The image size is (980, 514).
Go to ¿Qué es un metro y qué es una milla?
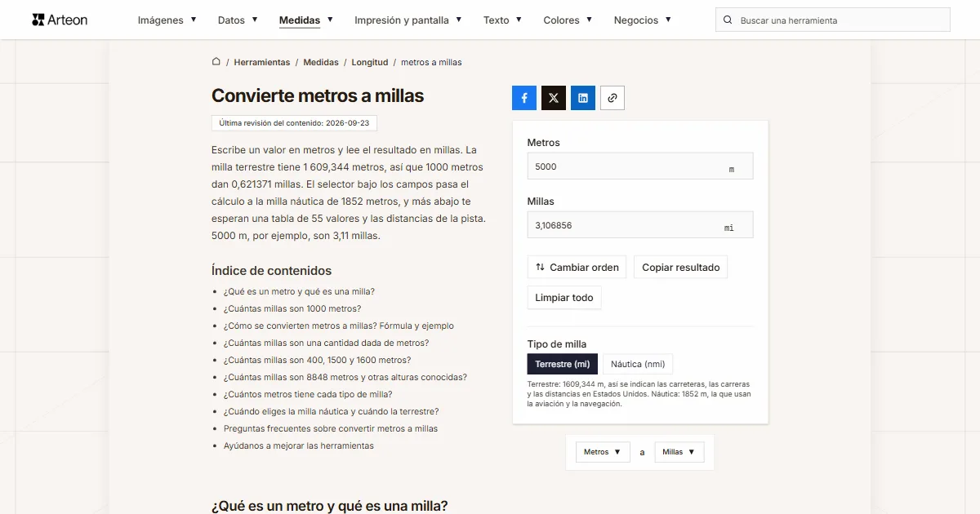(299, 291)
